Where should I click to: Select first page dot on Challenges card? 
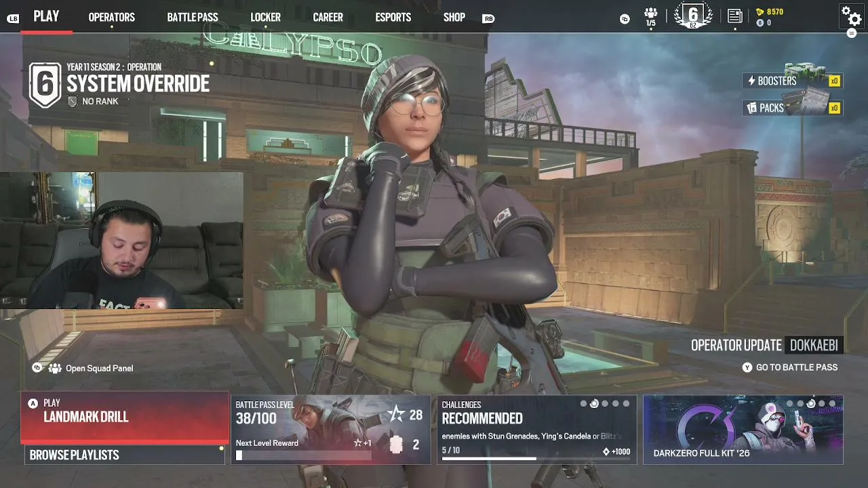[583, 404]
